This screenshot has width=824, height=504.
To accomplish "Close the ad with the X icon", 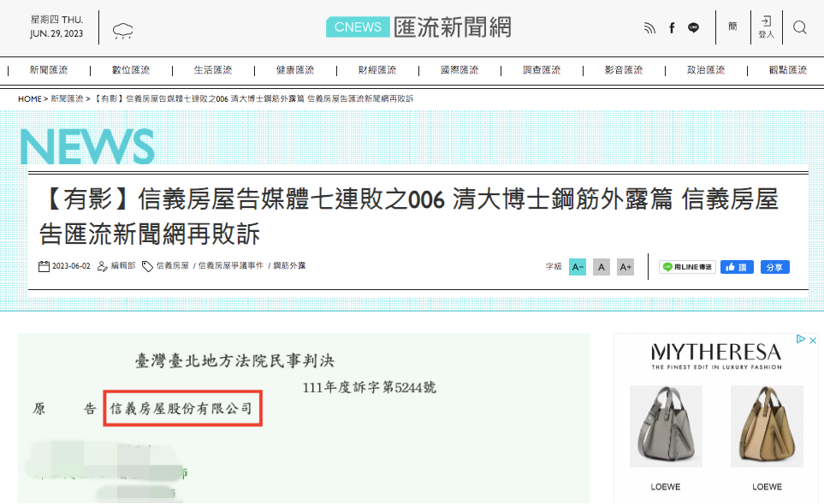I will (x=812, y=340).
